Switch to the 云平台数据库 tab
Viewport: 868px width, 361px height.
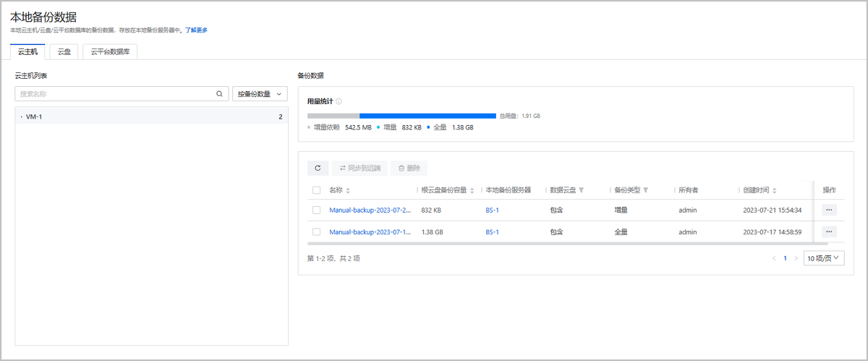click(x=110, y=51)
